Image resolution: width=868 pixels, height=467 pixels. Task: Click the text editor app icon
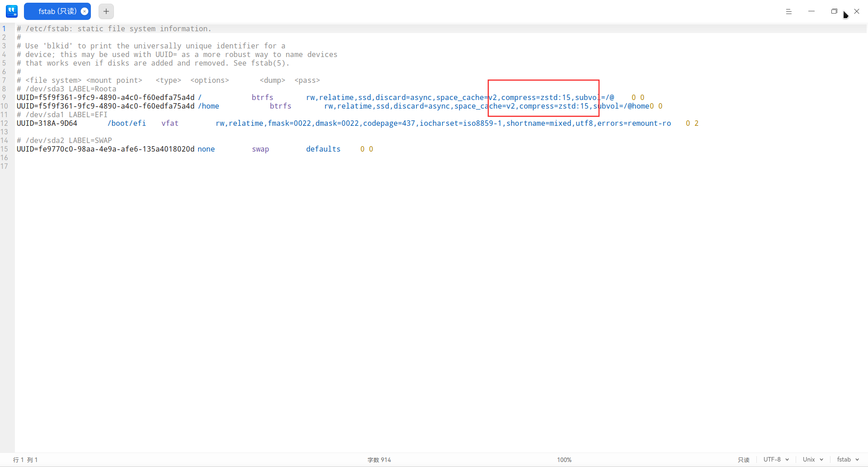[12, 11]
